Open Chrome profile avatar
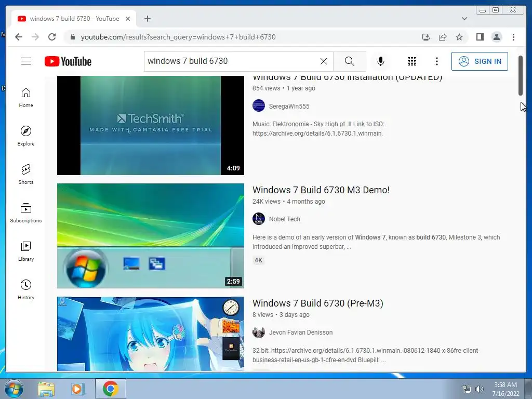This screenshot has width=532, height=399. coord(496,37)
